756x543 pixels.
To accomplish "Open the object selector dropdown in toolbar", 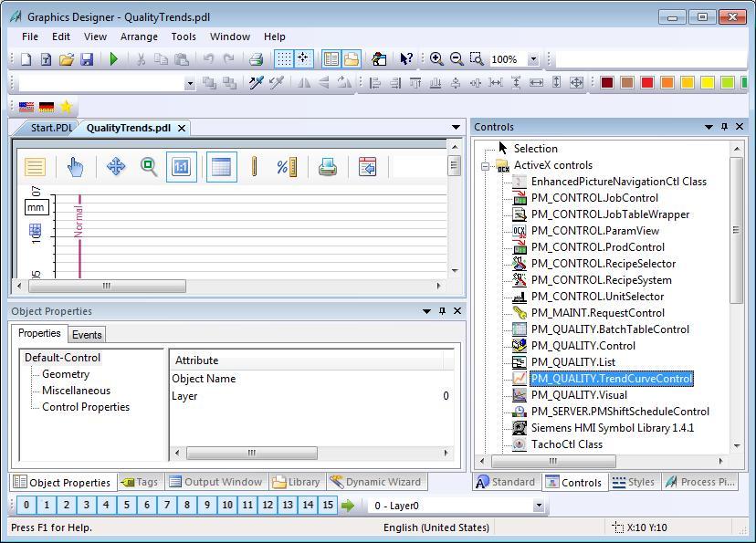I will [x=190, y=84].
